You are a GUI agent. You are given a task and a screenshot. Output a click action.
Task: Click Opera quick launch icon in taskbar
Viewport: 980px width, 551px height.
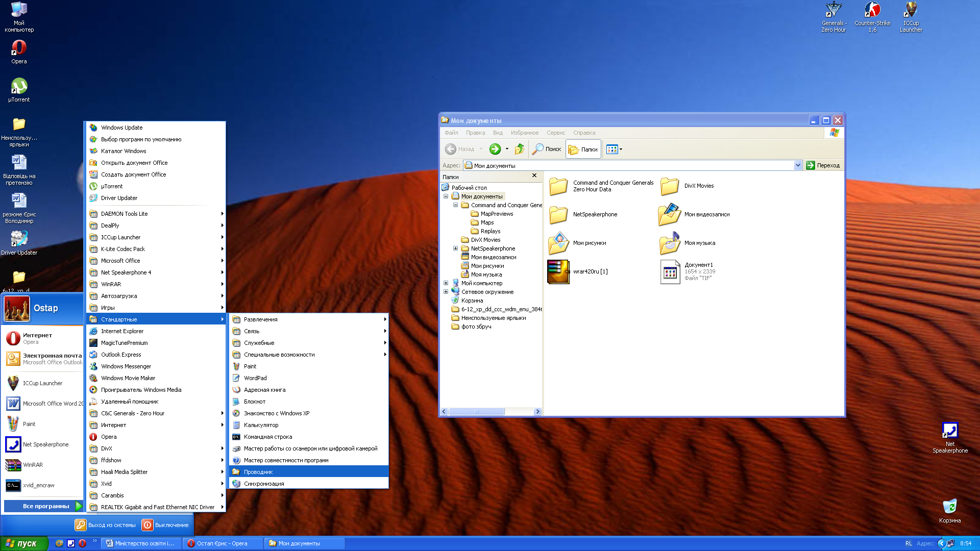(x=82, y=543)
